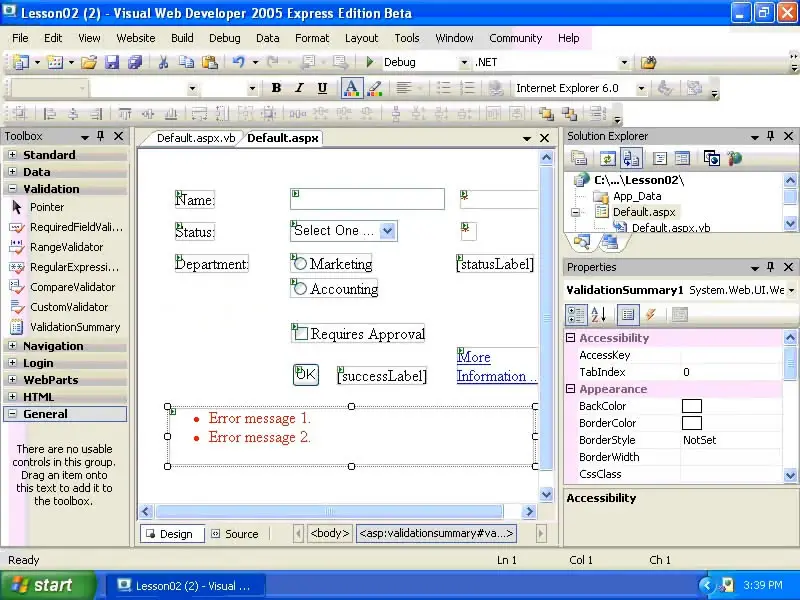Screen dimensions: 800x600
Task: Click the BorderColor property swatch
Action: [x=692, y=423]
